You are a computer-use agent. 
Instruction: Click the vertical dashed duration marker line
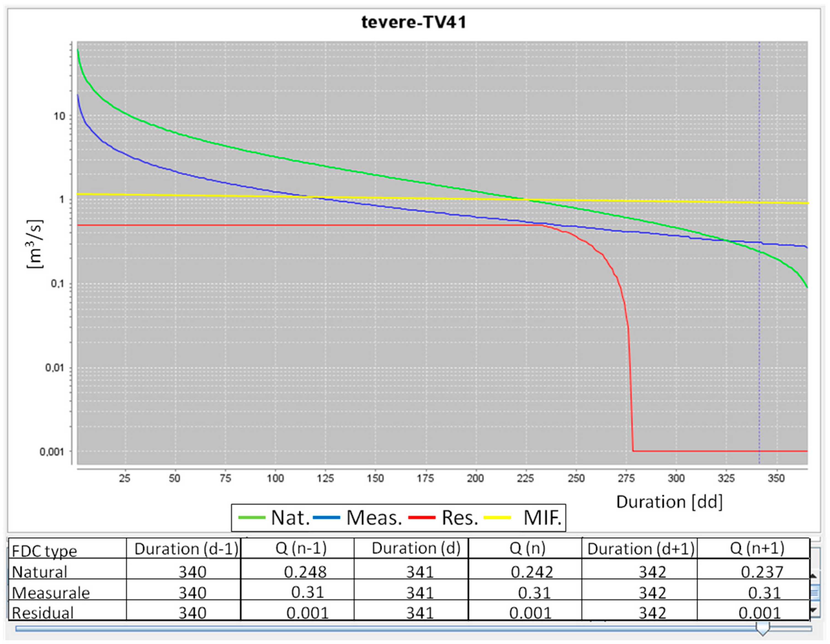coord(759,342)
